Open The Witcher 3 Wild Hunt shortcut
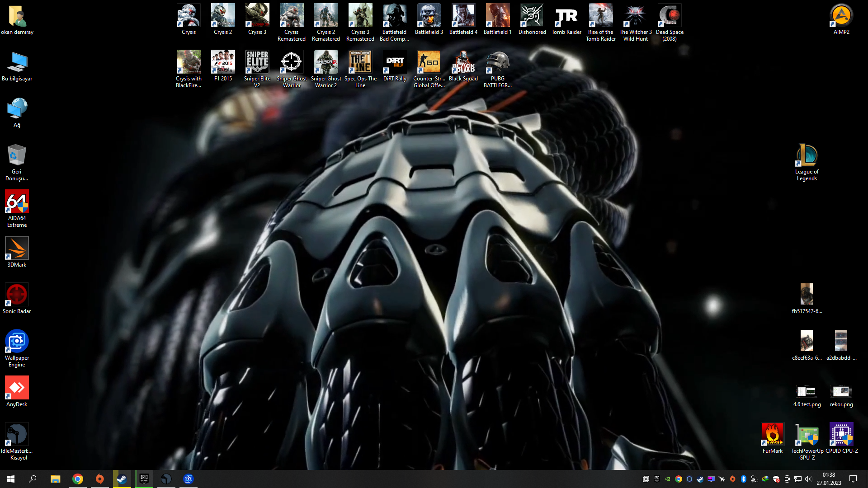Viewport: 868px width, 488px height. click(x=635, y=16)
